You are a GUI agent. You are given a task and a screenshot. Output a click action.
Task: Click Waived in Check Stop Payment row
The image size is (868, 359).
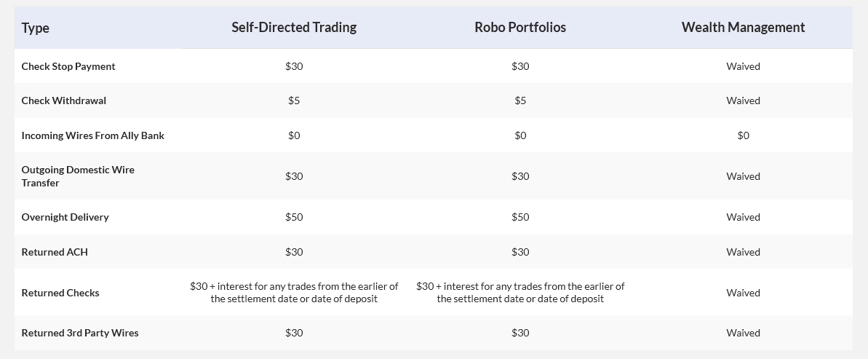pos(743,66)
